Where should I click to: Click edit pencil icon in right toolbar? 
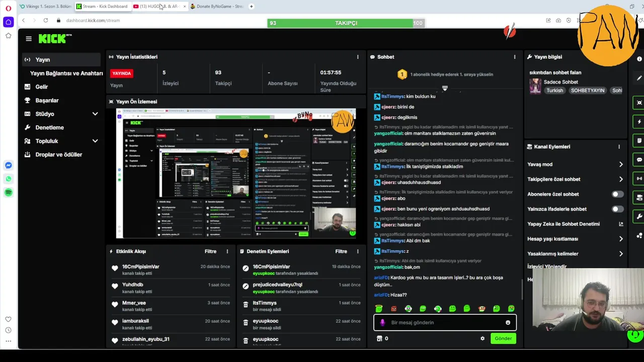pos(639,78)
